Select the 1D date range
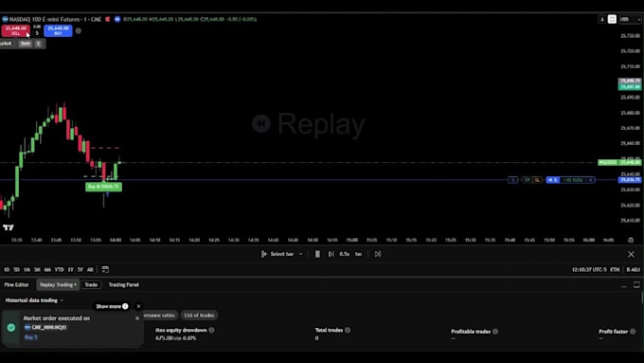This screenshot has height=363, width=644. tap(7, 270)
